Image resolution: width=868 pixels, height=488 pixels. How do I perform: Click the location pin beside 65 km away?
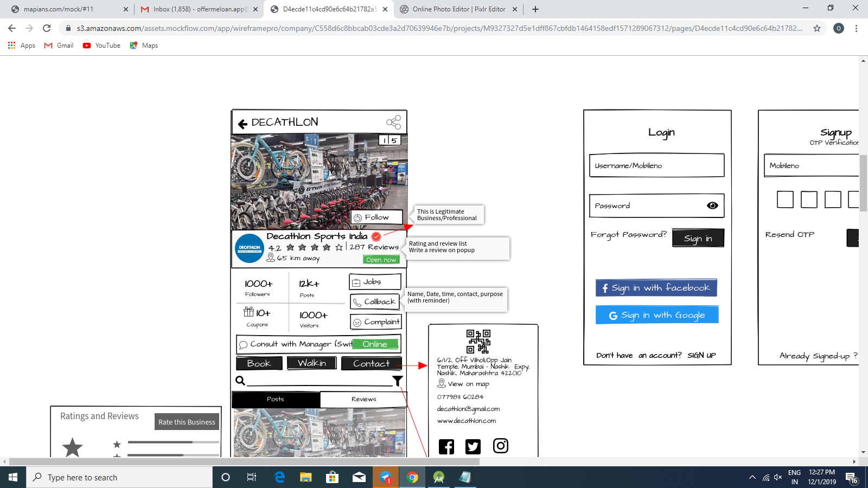(271, 258)
